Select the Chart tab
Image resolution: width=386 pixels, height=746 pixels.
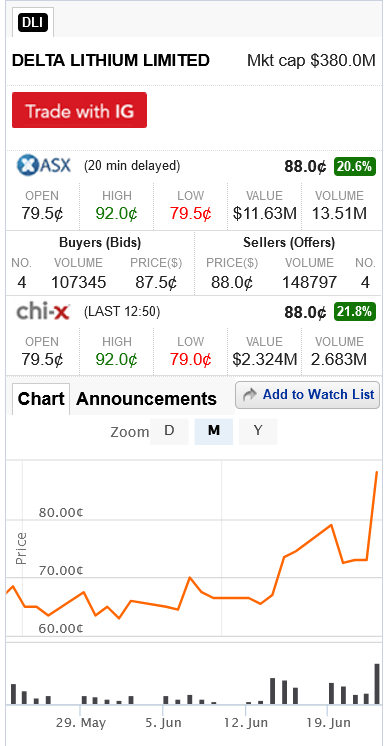[x=41, y=399]
